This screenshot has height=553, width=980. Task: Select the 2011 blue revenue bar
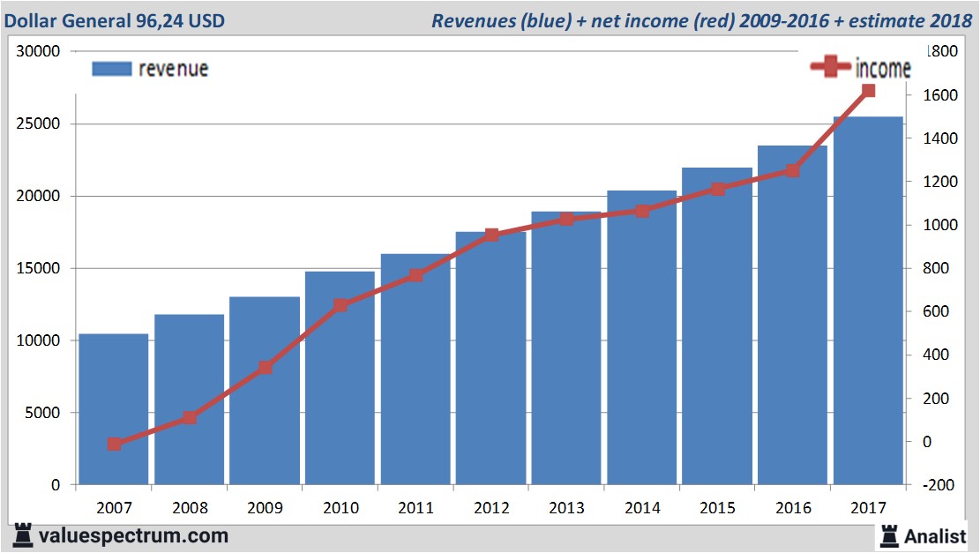[x=415, y=370]
